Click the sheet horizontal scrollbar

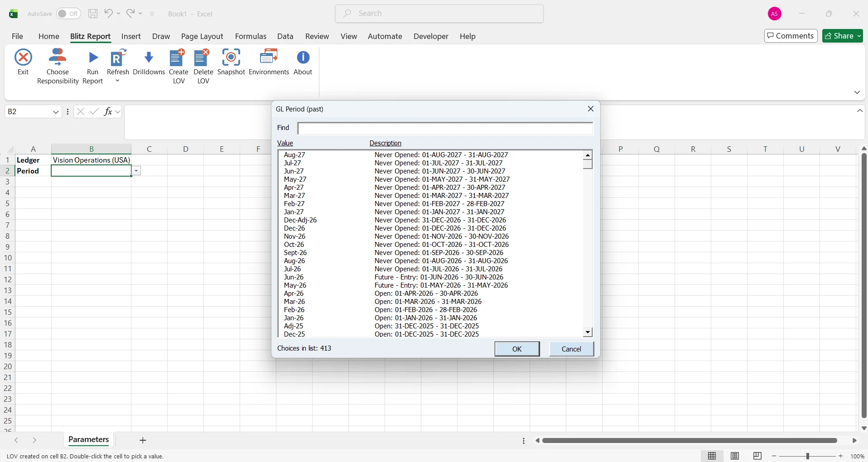[x=690, y=440]
